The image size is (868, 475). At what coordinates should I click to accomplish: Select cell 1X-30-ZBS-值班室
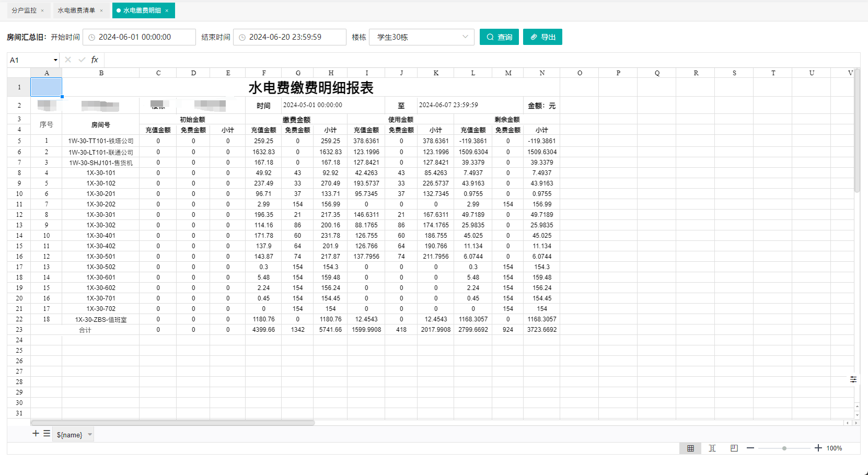point(101,319)
